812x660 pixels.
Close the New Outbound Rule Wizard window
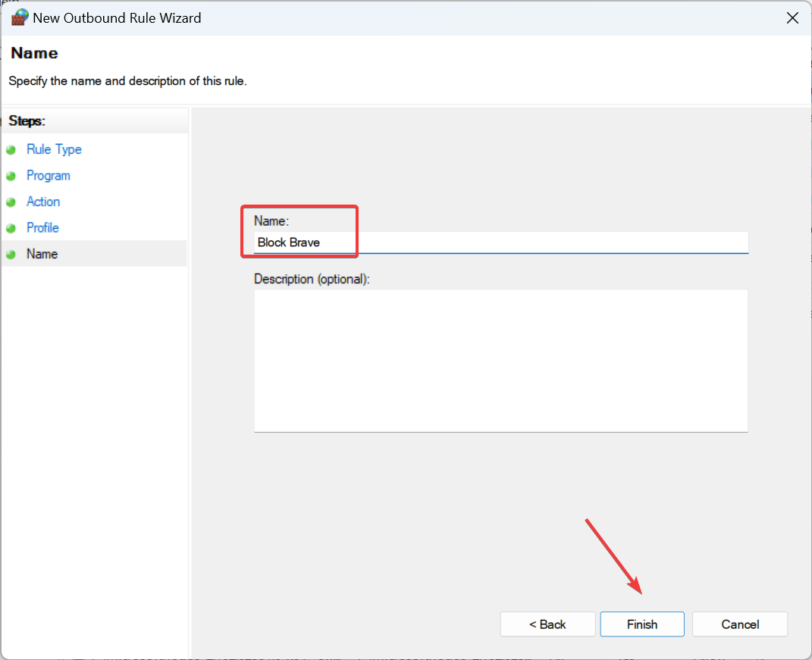pyautogui.click(x=792, y=18)
